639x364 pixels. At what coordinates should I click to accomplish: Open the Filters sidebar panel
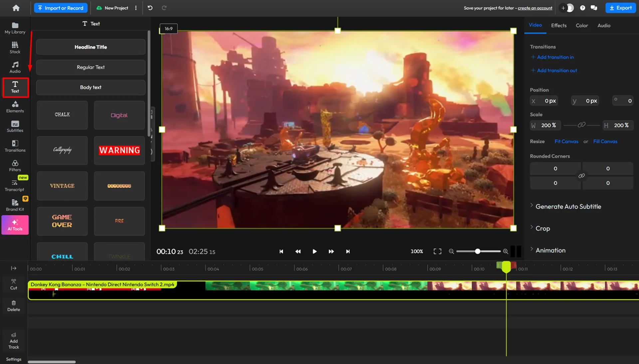click(15, 166)
